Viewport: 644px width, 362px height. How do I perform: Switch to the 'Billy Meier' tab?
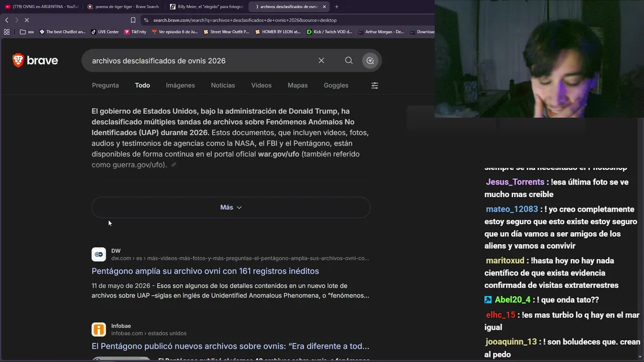(x=206, y=7)
